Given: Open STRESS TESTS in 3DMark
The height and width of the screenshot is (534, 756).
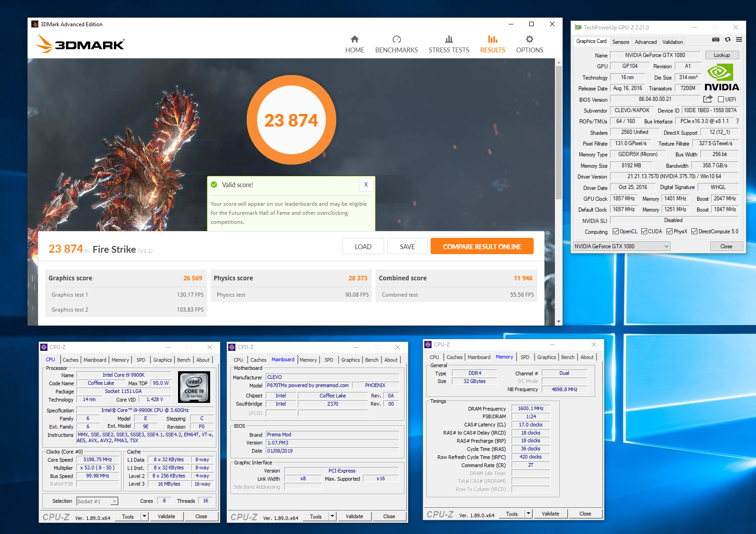Looking at the screenshot, I should [x=449, y=44].
